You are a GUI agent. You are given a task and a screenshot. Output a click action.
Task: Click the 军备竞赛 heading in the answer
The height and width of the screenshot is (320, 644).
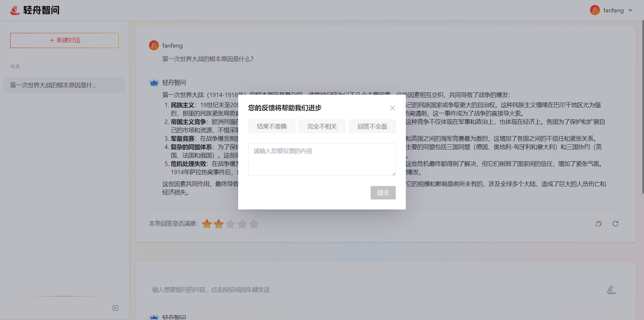click(182, 139)
